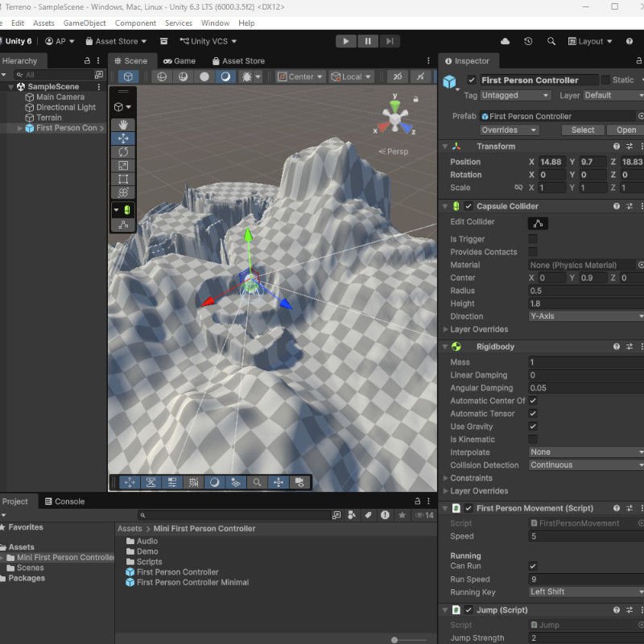Open the Component menu
The image size is (644, 644).
135,23
